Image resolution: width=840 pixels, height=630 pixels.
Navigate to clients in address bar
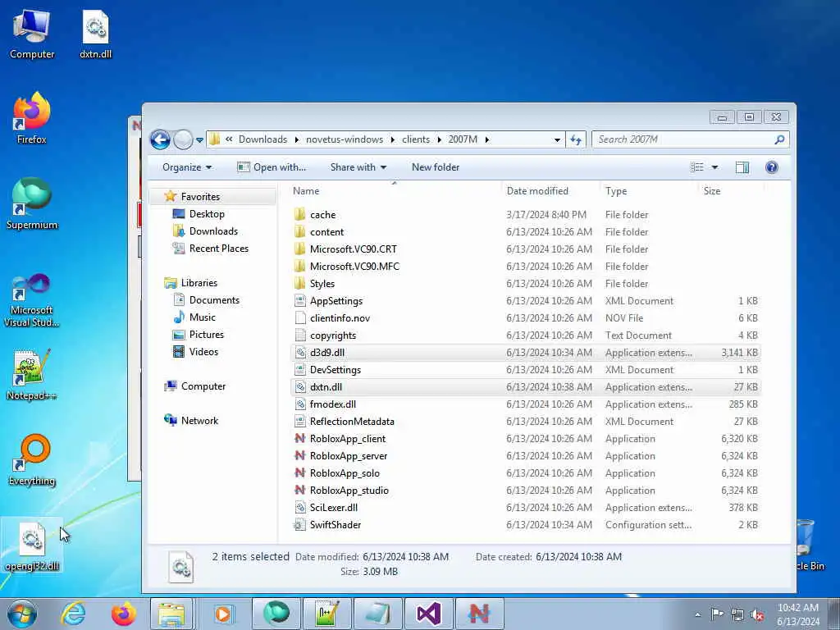416,139
